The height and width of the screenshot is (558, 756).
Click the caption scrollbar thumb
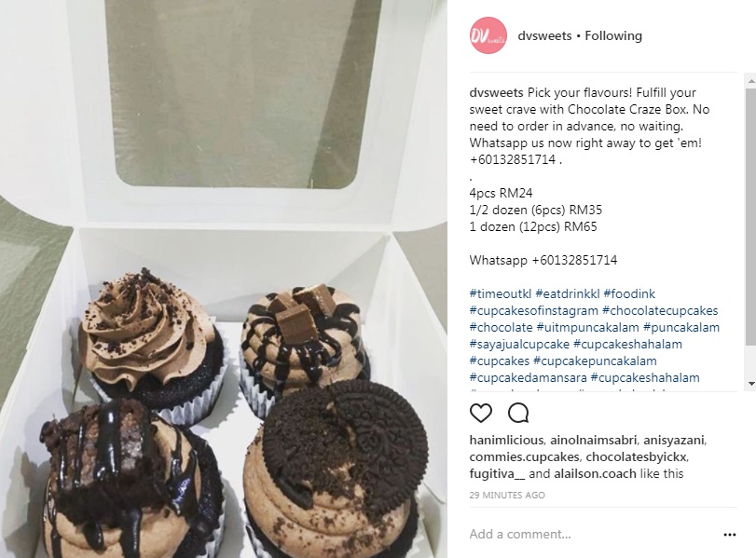tap(750, 217)
